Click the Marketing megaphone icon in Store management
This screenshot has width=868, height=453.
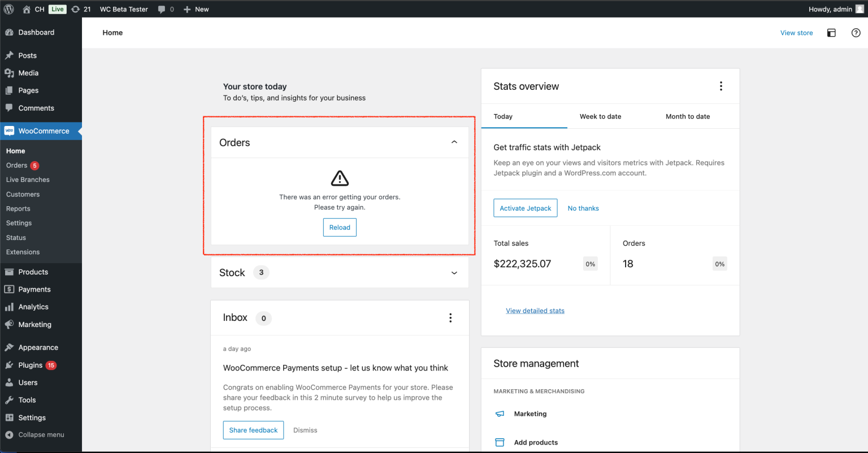point(500,414)
